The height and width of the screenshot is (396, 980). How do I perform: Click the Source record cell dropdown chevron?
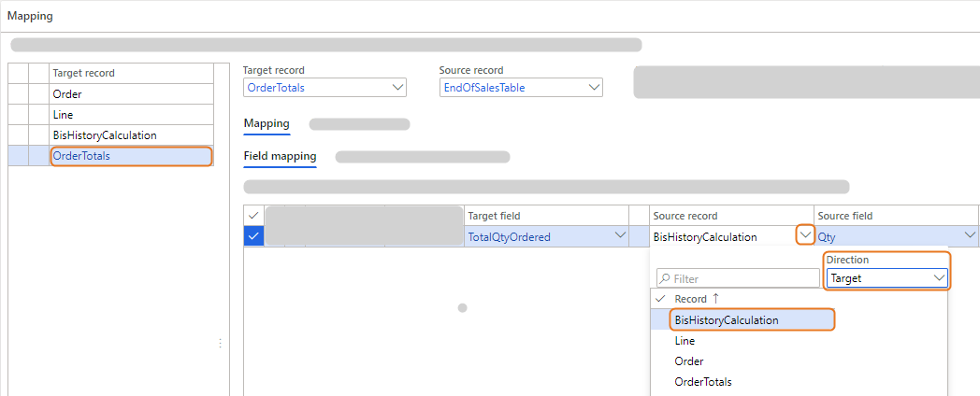pos(804,235)
